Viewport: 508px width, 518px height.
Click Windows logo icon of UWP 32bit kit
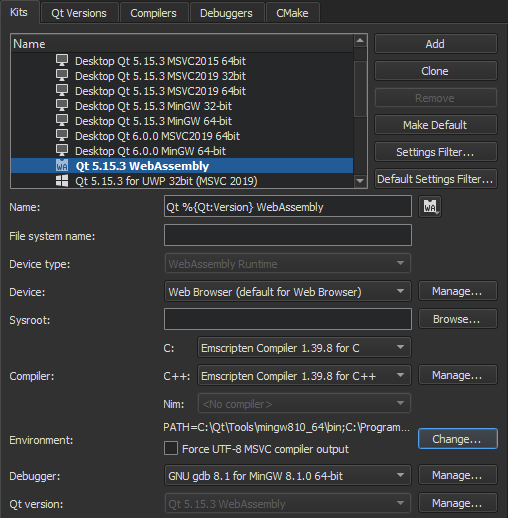coord(62,181)
